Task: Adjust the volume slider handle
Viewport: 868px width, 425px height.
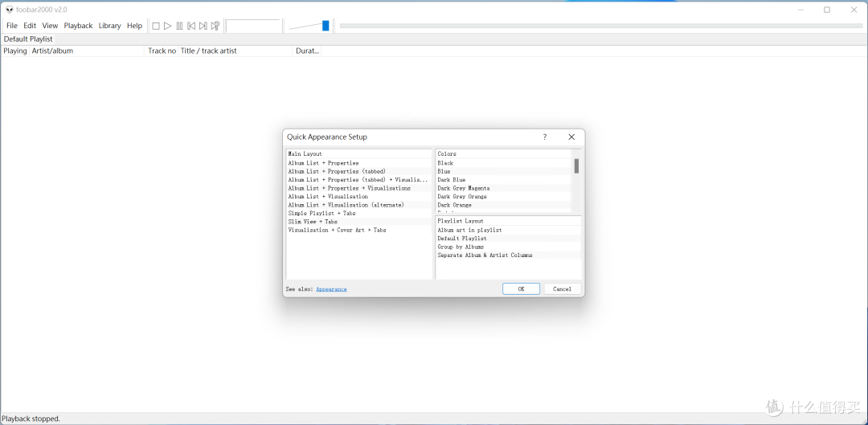Action: (x=325, y=26)
